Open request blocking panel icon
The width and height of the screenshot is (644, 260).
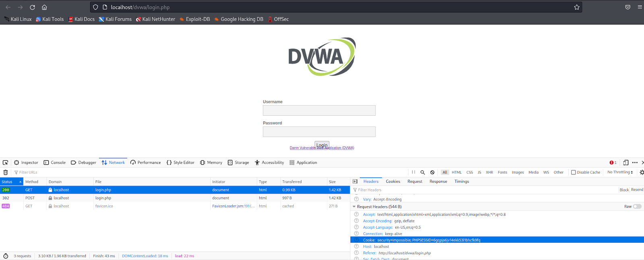click(x=432, y=172)
